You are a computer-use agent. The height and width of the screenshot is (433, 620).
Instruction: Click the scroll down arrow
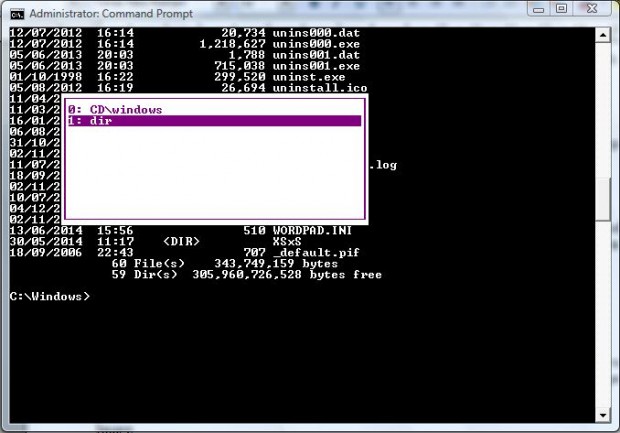603,415
